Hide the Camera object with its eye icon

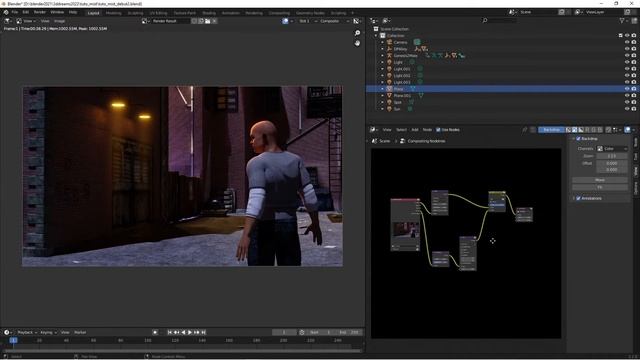coord(627,42)
